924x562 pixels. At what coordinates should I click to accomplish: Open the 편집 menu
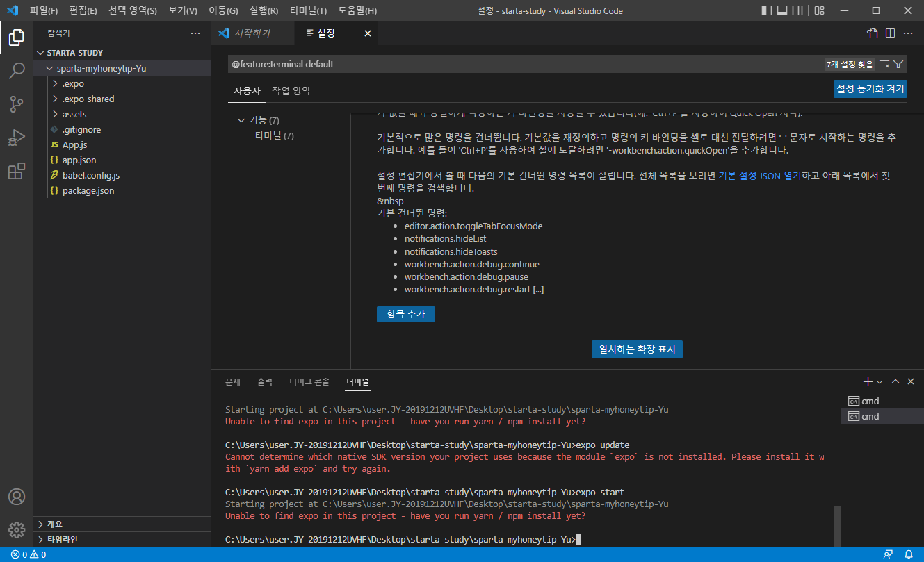coord(83,11)
